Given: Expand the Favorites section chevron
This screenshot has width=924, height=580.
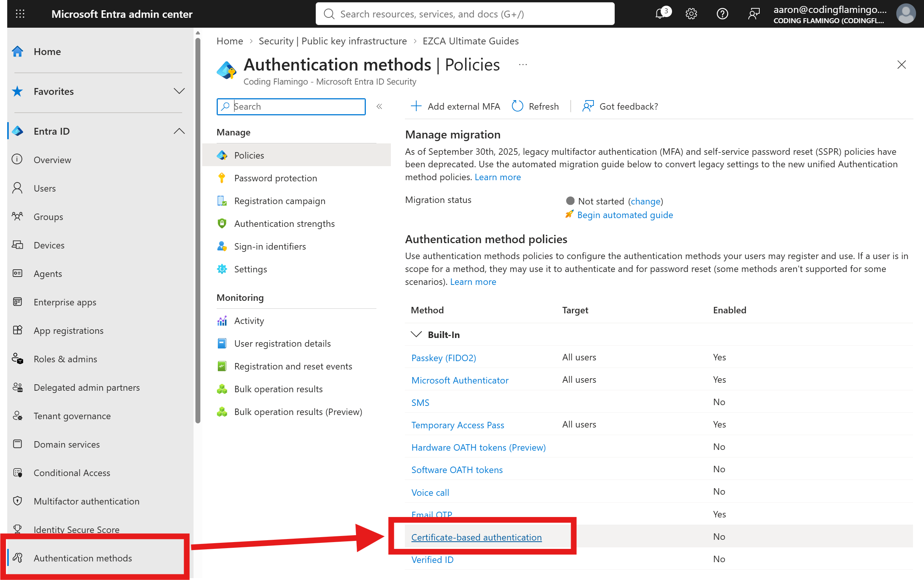Looking at the screenshot, I should click(179, 91).
